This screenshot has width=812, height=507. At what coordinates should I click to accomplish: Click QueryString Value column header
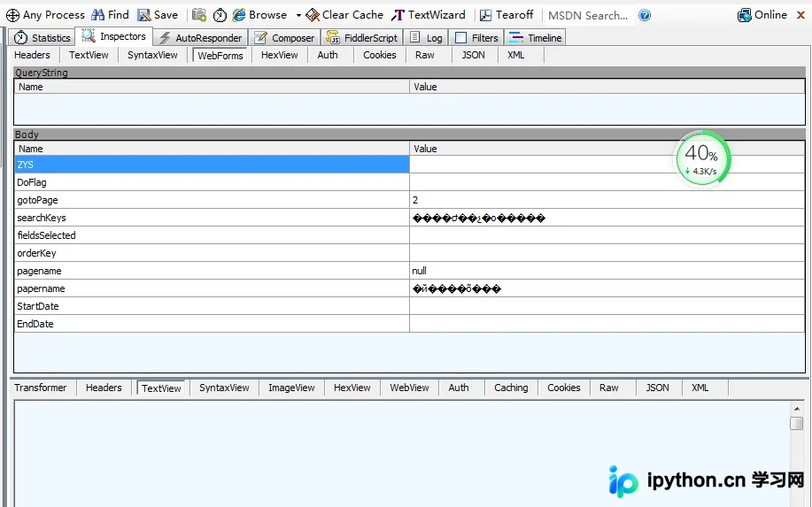(x=607, y=87)
